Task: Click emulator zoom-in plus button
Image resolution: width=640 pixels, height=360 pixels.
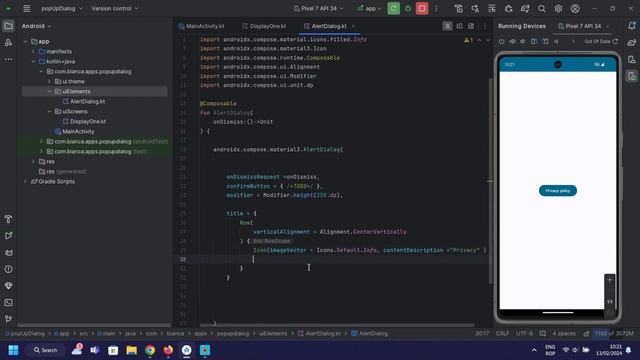Action: coord(609,280)
